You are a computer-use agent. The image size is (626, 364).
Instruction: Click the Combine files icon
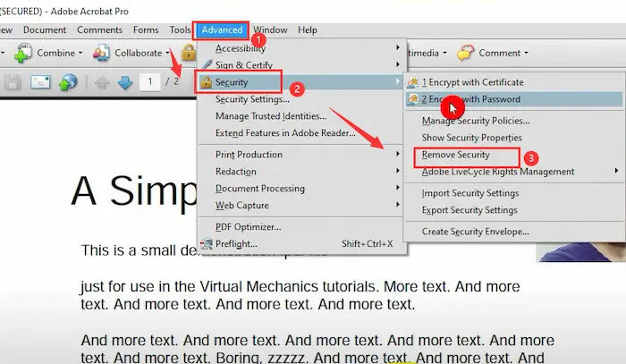[x=22, y=53]
